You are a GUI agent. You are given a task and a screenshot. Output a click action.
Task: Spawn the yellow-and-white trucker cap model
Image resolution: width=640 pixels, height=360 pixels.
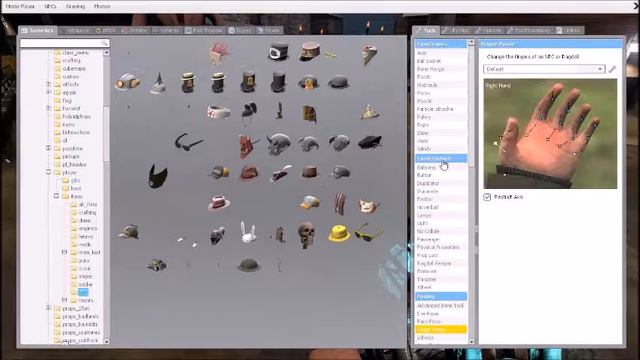tap(309, 202)
